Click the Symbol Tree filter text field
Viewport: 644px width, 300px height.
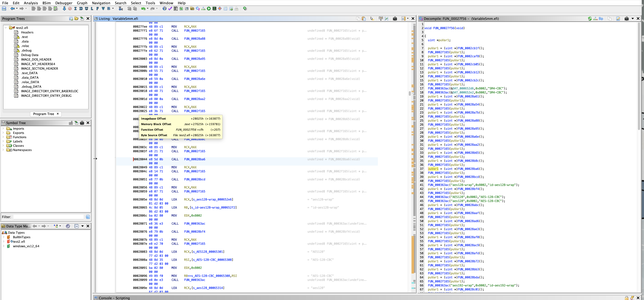[x=49, y=217]
